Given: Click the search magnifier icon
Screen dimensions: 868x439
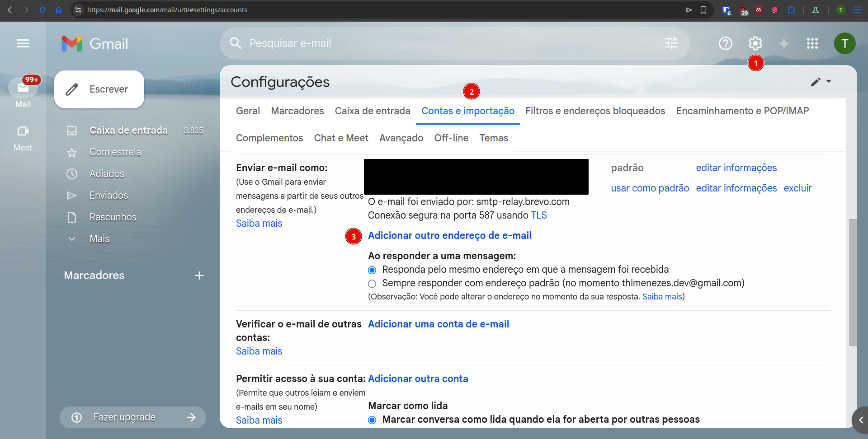Looking at the screenshot, I should 236,43.
